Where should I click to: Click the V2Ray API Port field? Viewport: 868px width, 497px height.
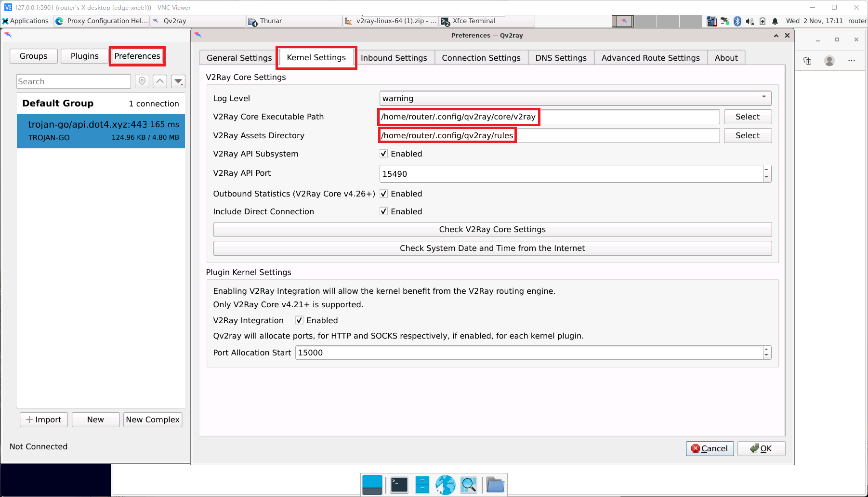tap(571, 174)
